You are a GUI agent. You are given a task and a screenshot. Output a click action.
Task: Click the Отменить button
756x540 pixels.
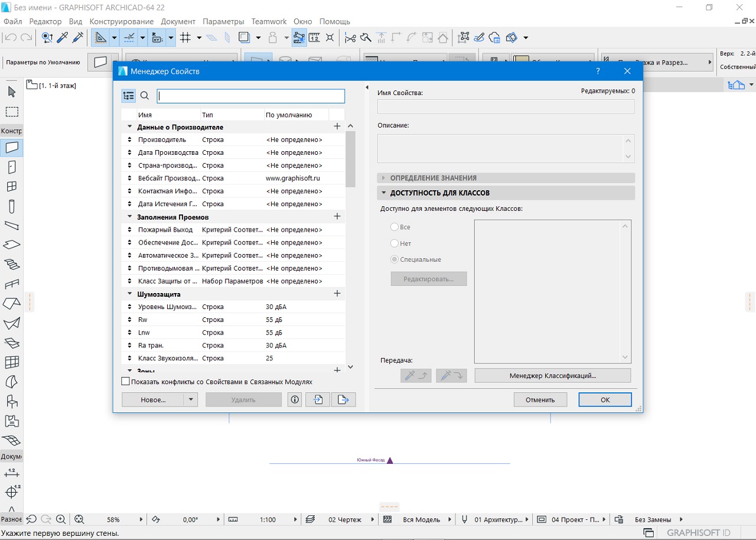point(540,400)
